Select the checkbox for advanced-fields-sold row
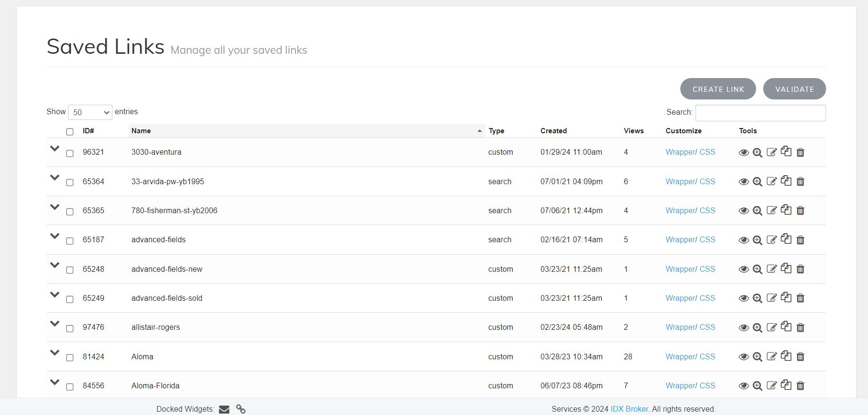Viewport: 868px width, 415px height. pyautogui.click(x=70, y=299)
